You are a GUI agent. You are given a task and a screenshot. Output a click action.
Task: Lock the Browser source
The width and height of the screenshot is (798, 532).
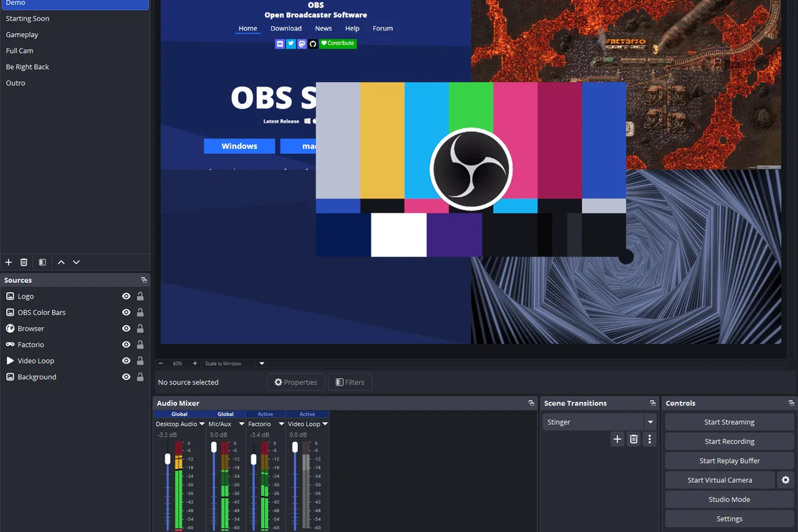tap(140, 329)
